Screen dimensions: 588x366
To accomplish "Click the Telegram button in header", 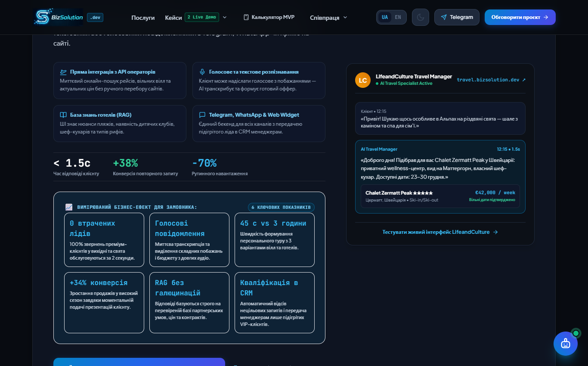I will point(457,17).
